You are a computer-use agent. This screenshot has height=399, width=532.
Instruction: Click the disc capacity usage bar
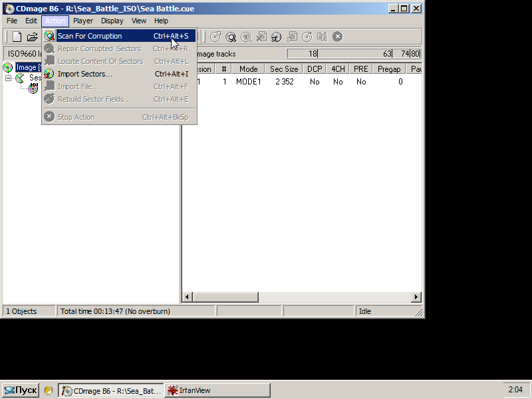click(x=353, y=54)
